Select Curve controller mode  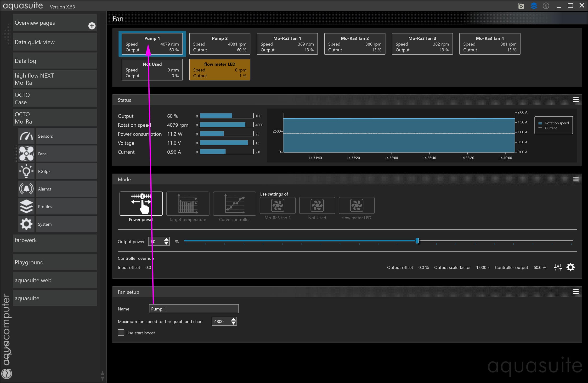(x=234, y=204)
